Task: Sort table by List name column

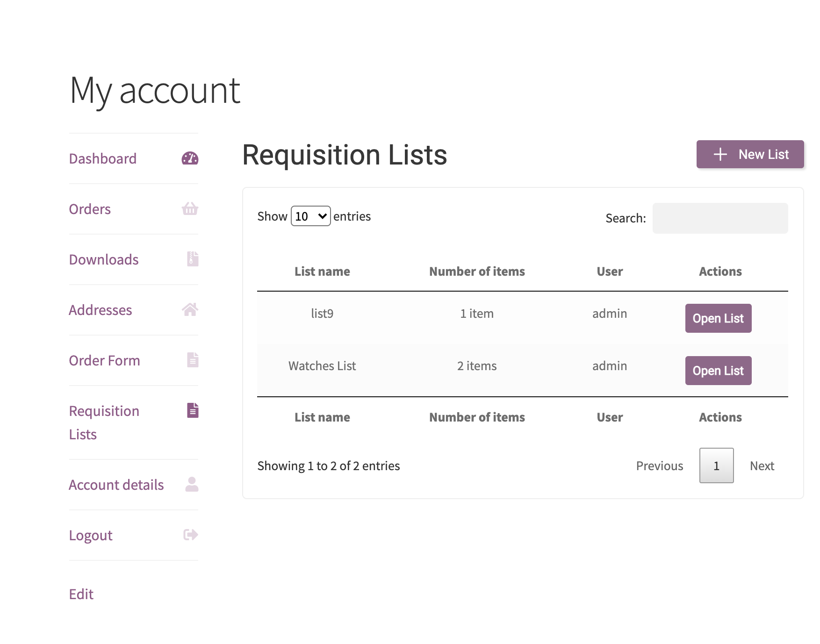Action: click(x=322, y=271)
